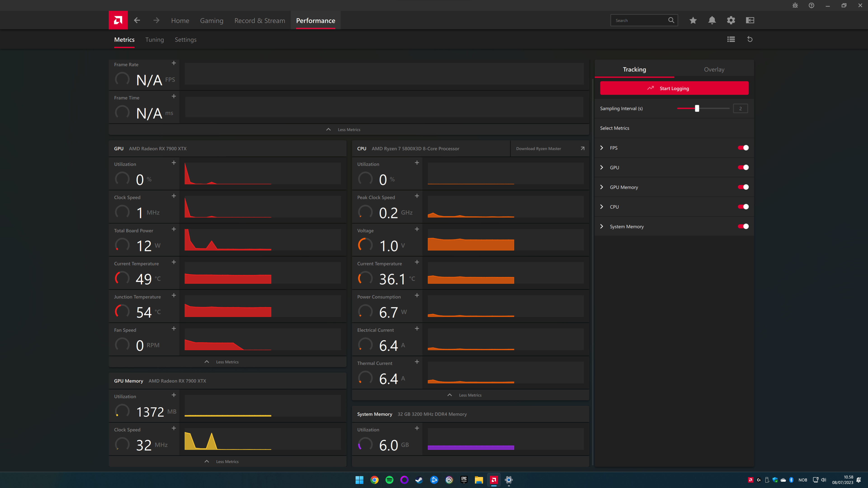The image size is (868, 488).
Task: Add System Memory Utilization with plus icon
Action: pyautogui.click(x=417, y=428)
